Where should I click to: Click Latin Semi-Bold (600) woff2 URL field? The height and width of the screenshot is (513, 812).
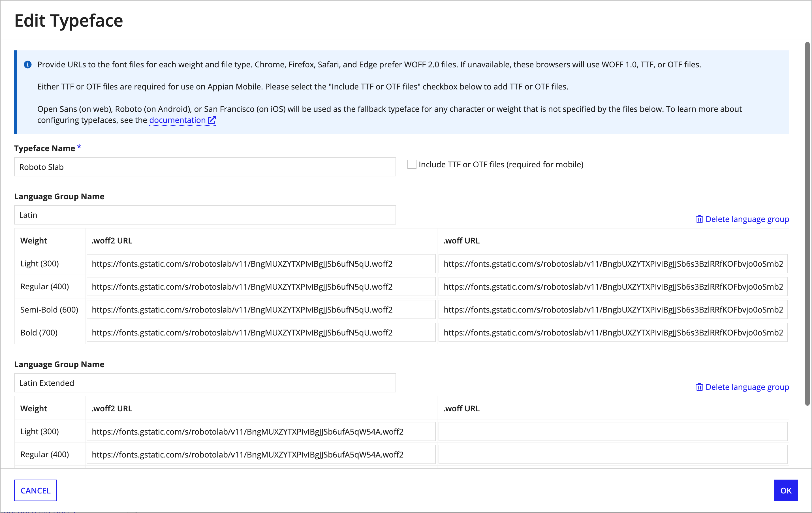tap(261, 309)
